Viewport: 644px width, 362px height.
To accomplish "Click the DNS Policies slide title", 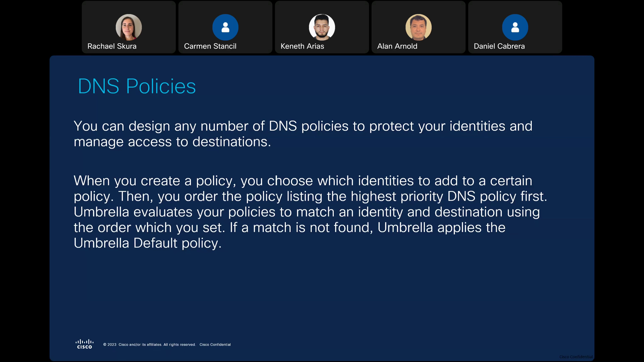I will point(137,86).
